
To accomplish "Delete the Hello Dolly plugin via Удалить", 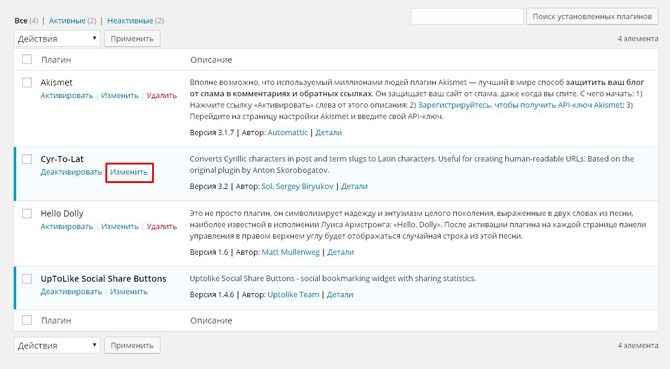I will [x=162, y=226].
